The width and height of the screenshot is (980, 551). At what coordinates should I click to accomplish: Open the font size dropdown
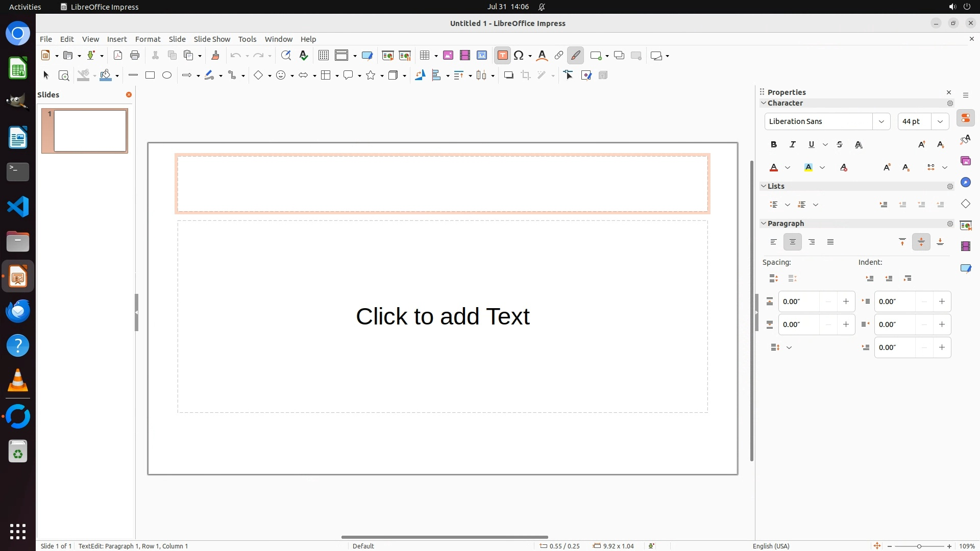coord(940,121)
